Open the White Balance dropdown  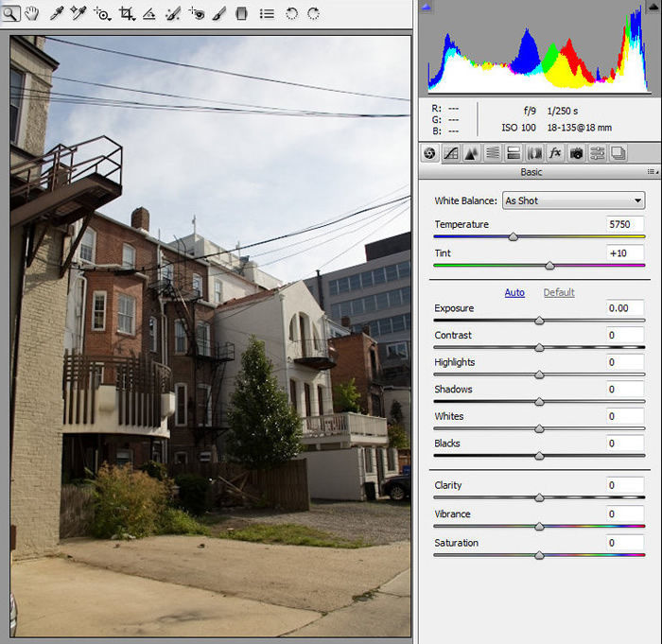click(573, 200)
